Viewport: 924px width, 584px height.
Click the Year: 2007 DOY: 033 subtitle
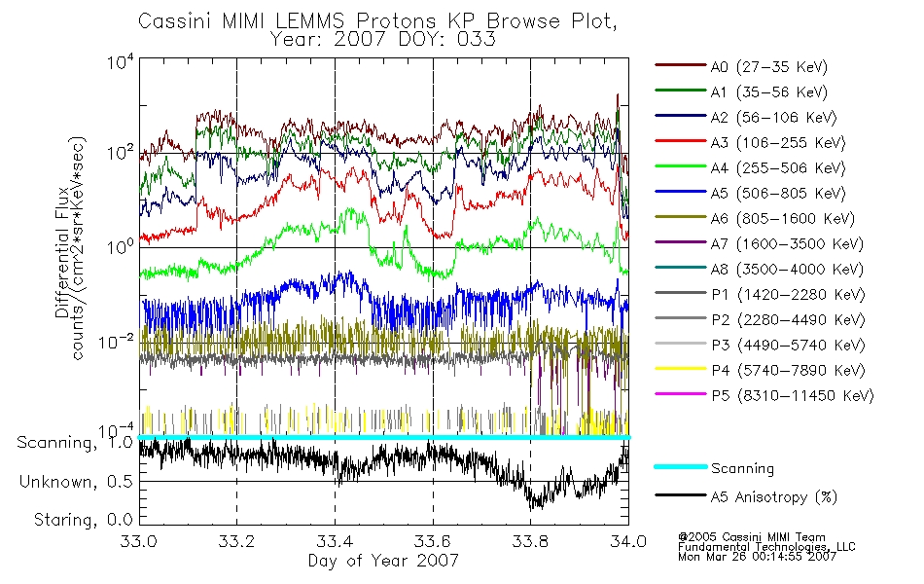[383, 40]
